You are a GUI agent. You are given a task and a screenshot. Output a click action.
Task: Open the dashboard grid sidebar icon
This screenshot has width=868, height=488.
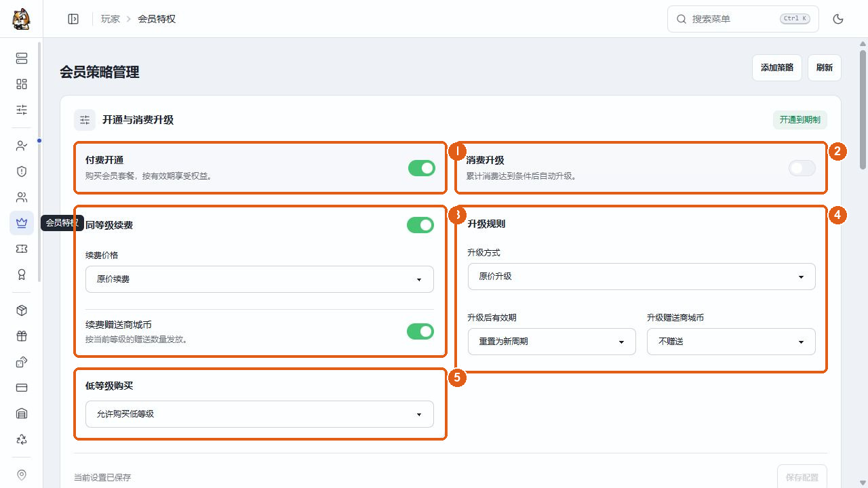click(x=22, y=84)
